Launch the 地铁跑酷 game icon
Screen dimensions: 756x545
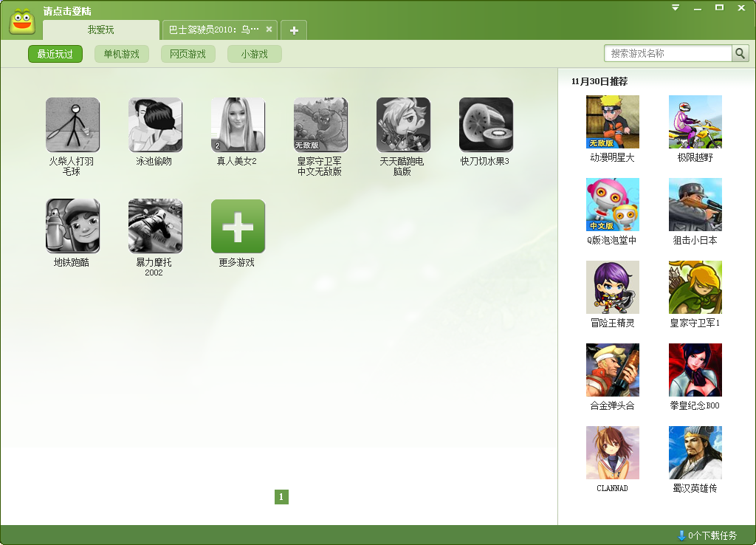[x=72, y=226]
